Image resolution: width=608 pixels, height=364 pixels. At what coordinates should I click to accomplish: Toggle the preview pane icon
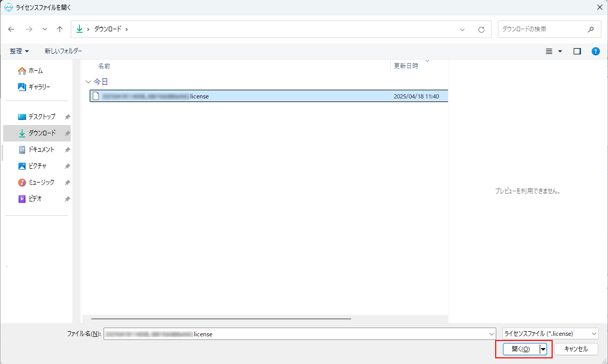577,51
